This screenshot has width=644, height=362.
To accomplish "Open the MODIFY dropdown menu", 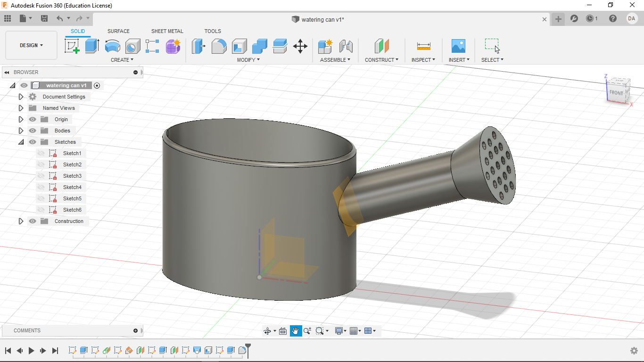I will (x=248, y=60).
